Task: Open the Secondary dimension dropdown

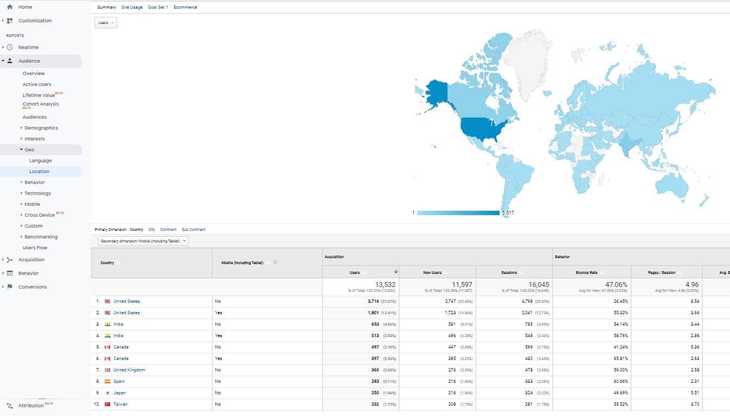Action: [142, 241]
